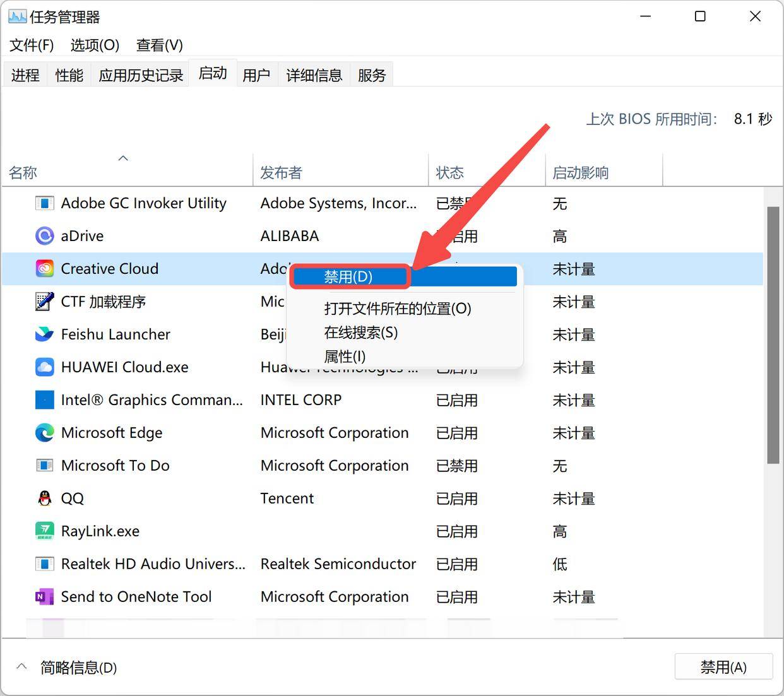Select the 启动 tab
784x696 pixels.
coord(213,73)
